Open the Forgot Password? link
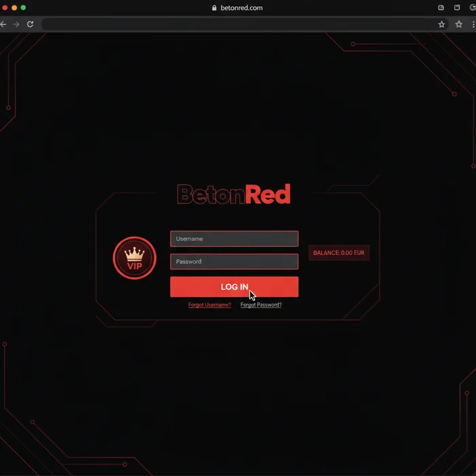Image resolution: width=476 pixels, height=476 pixels. click(x=261, y=305)
